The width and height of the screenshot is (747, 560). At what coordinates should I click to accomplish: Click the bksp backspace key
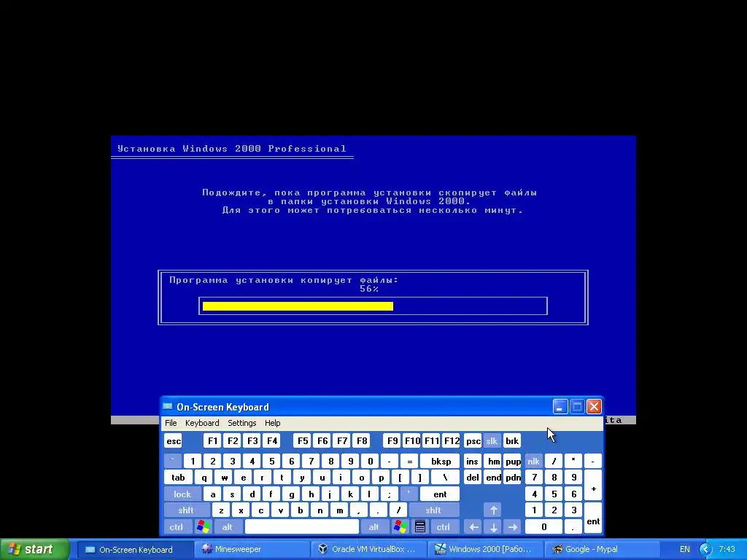[441, 461]
